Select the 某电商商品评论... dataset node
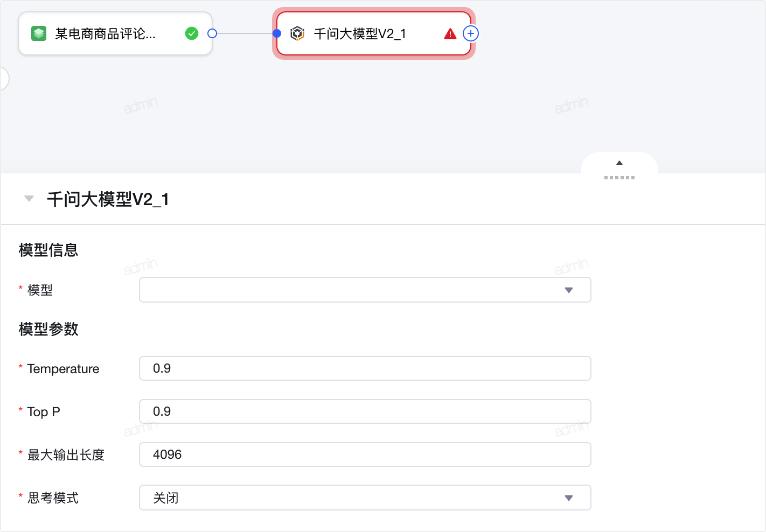Image resolution: width=766 pixels, height=532 pixels. coord(115,33)
